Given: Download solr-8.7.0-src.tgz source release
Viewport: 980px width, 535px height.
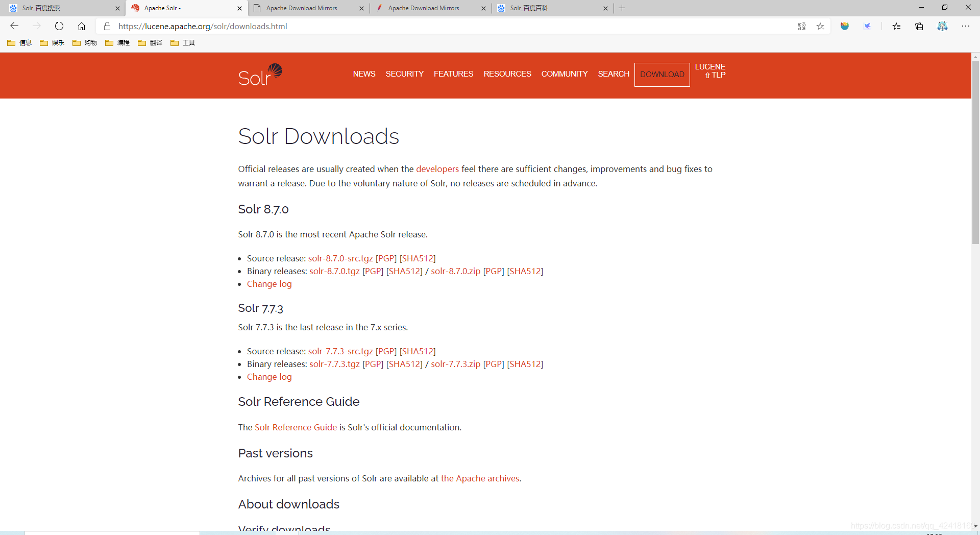Looking at the screenshot, I should coord(340,258).
